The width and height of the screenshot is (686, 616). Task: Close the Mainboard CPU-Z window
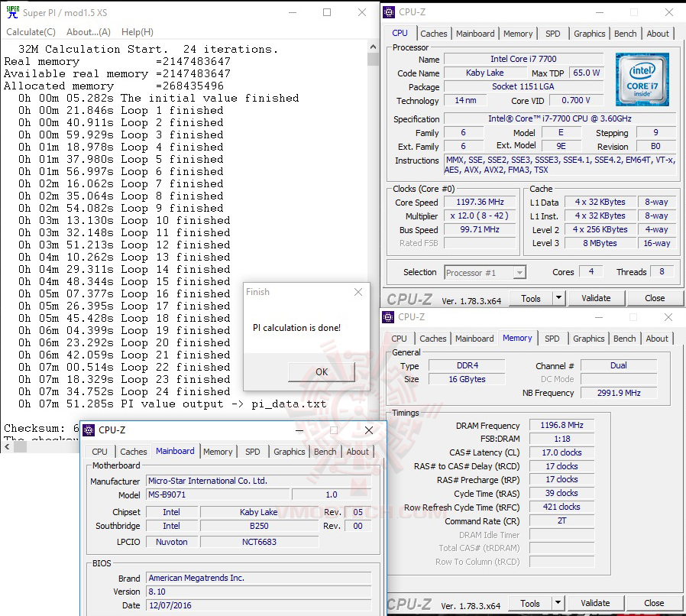pos(369,430)
